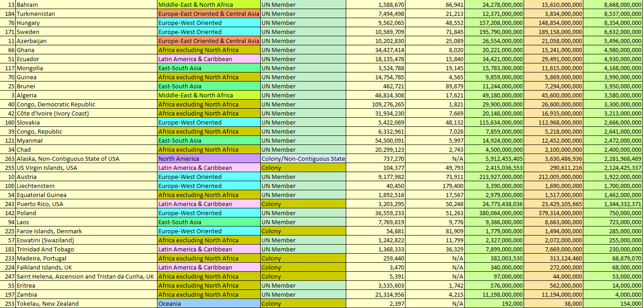Select Madeira's value 68,879,070
Viewport: 644px width, 308px height.
(x=613, y=258)
